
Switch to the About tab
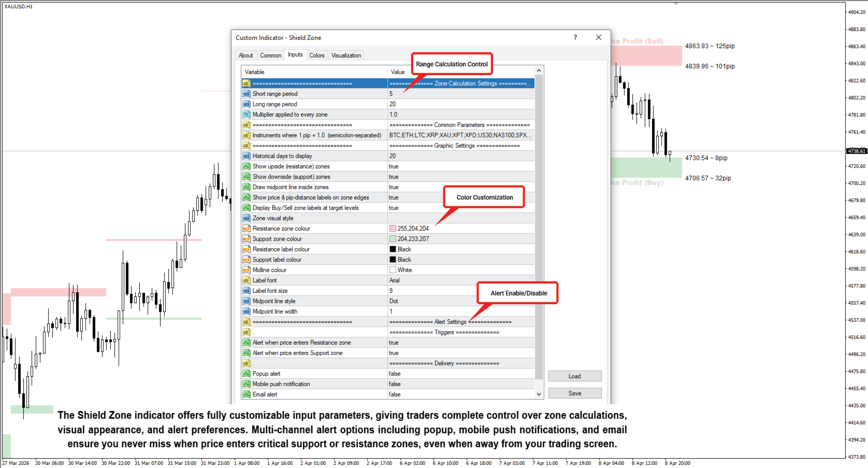[246, 55]
